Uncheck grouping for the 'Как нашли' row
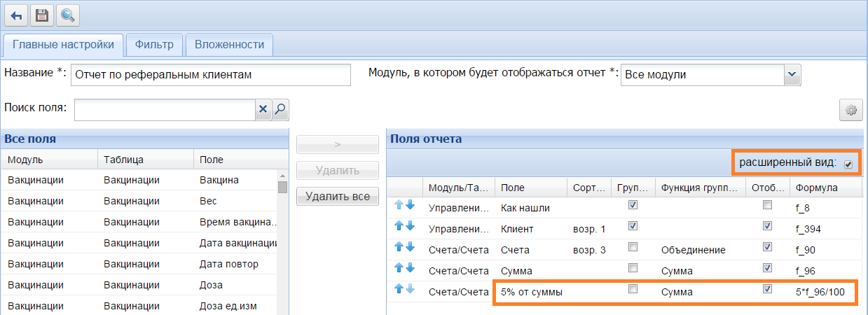Viewport: 868px width, 315px height. 633,206
